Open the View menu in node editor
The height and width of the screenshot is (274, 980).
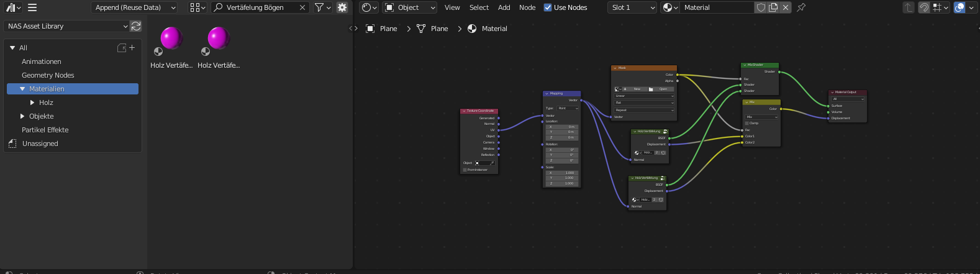pos(452,7)
